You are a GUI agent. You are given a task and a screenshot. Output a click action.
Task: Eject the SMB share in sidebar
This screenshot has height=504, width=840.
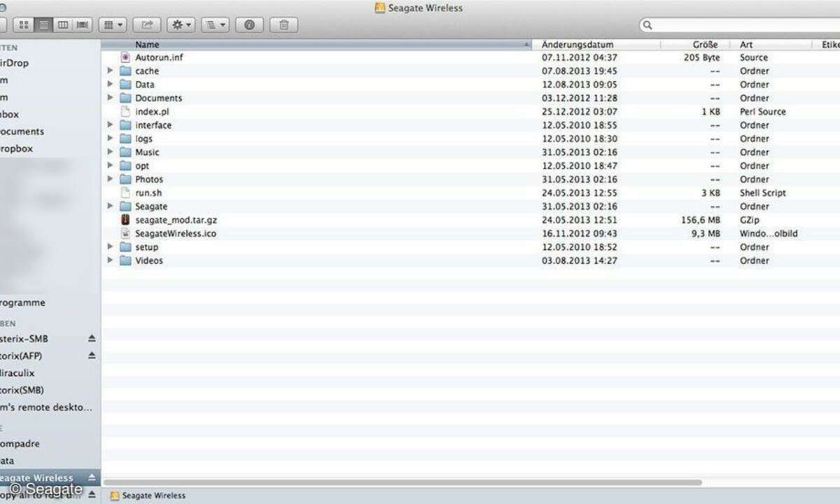pyautogui.click(x=92, y=338)
